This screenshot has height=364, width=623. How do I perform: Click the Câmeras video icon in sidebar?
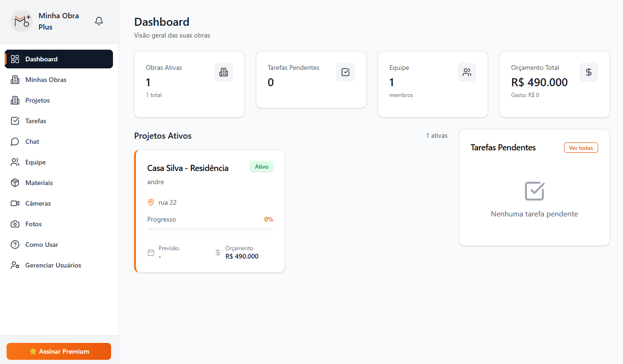click(x=15, y=203)
